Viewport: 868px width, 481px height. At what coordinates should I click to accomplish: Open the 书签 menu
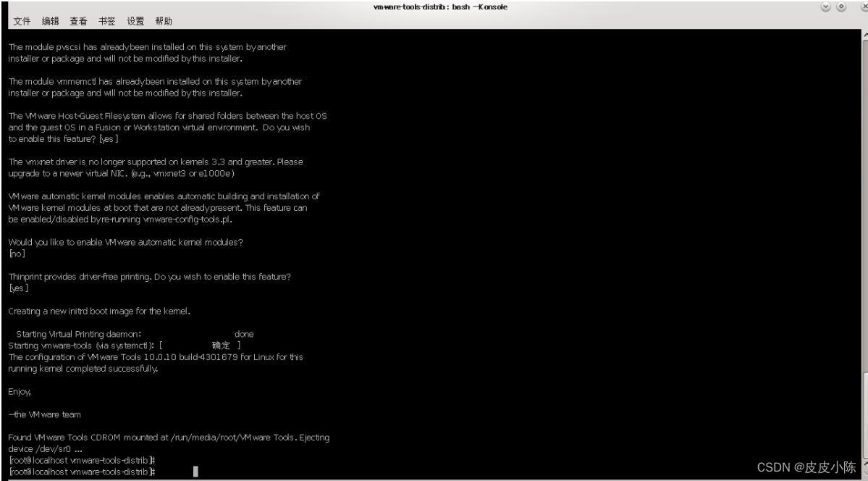(107, 21)
